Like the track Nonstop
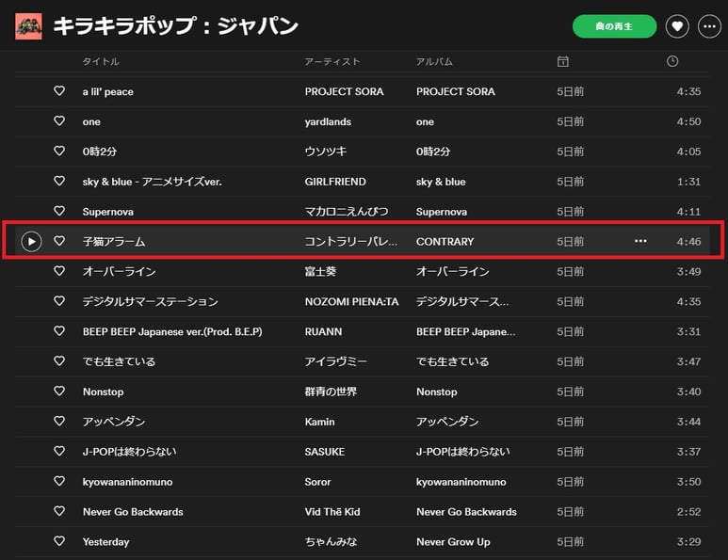The height and width of the screenshot is (560, 728). 59,392
